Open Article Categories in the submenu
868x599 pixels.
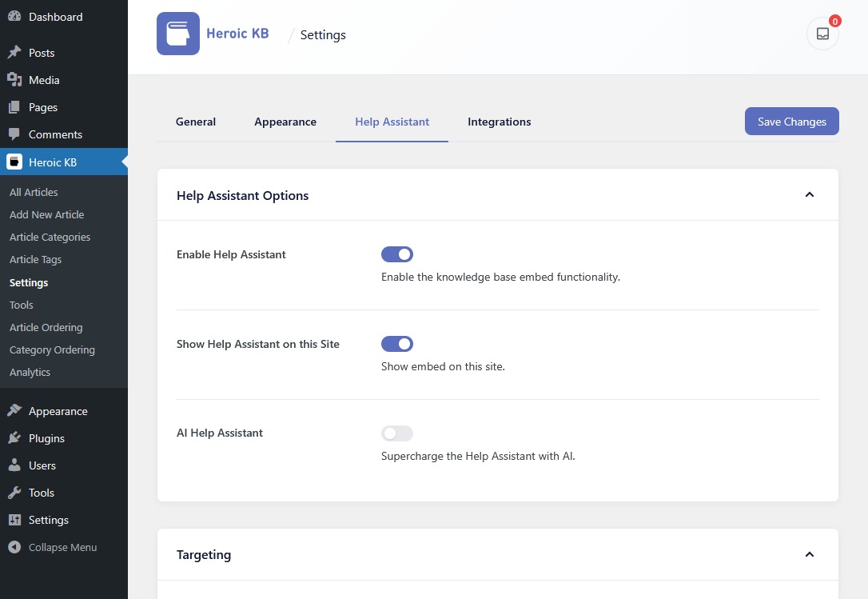click(x=50, y=237)
